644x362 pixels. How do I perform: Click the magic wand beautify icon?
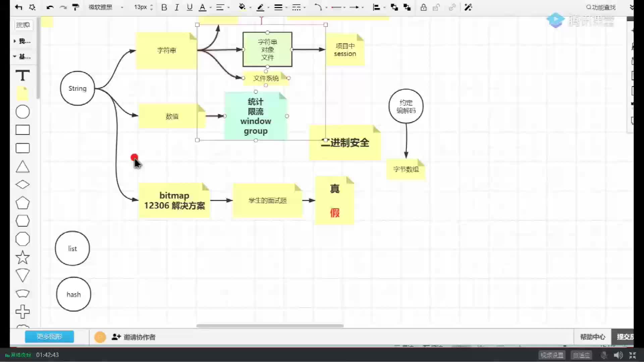[x=468, y=7]
